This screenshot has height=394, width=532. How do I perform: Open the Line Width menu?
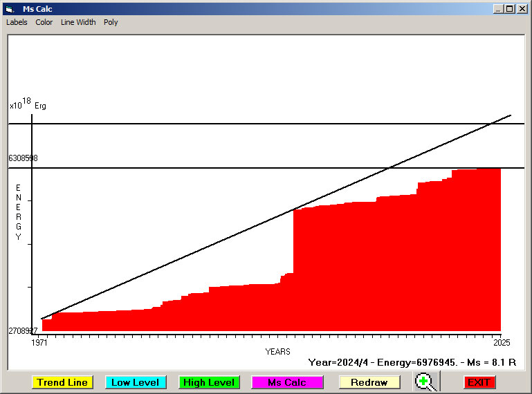tap(78, 22)
